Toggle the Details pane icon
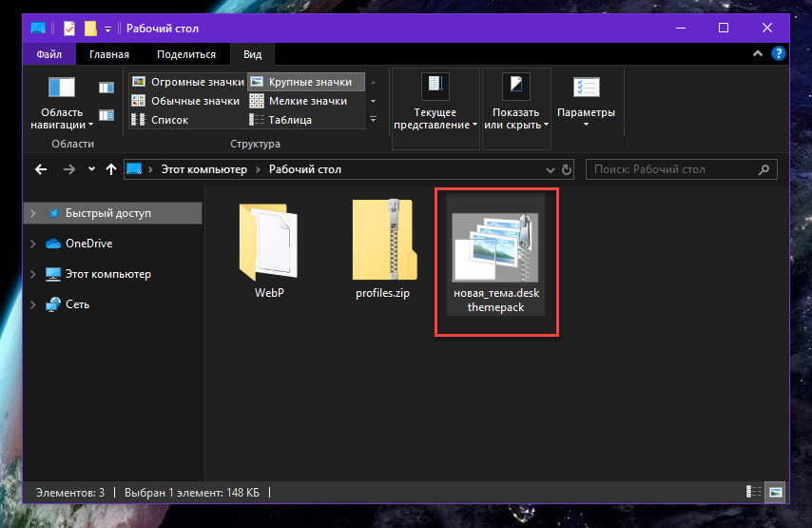This screenshot has height=528, width=812. click(106, 115)
